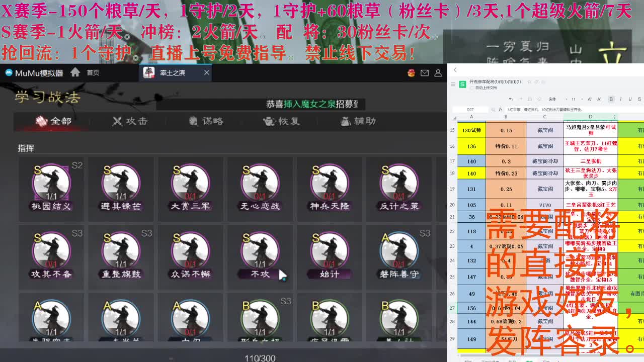Viewport: 644px width, 362px height.
Task: Click the MuMu emulator home icon
Action: pos(74,72)
